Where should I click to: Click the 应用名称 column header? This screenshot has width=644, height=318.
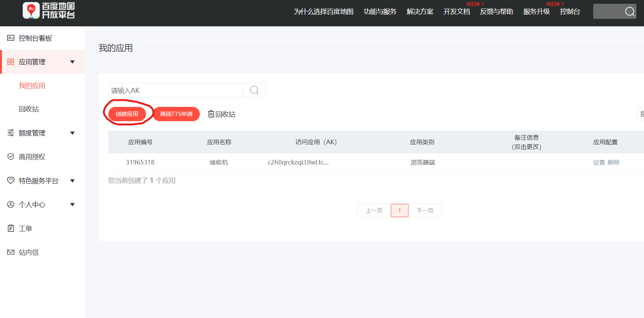point(219,142)
